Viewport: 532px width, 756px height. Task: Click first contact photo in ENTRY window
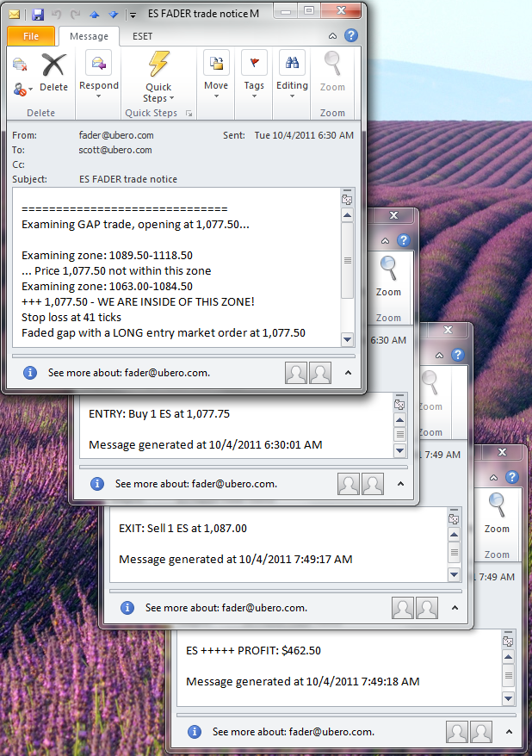pos(349,484)
